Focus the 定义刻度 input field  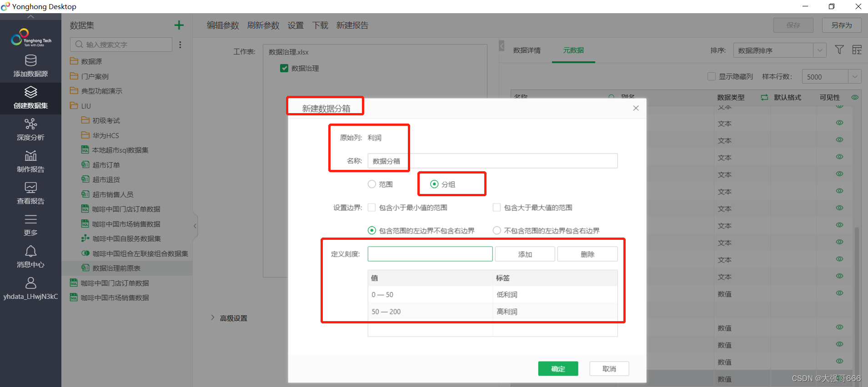tap(430, 254)
